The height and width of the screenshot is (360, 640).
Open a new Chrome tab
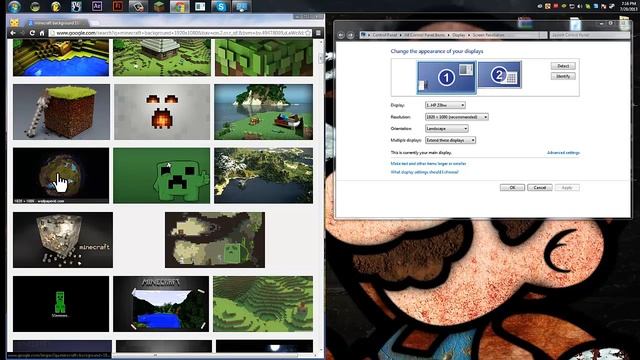point(95,23)
